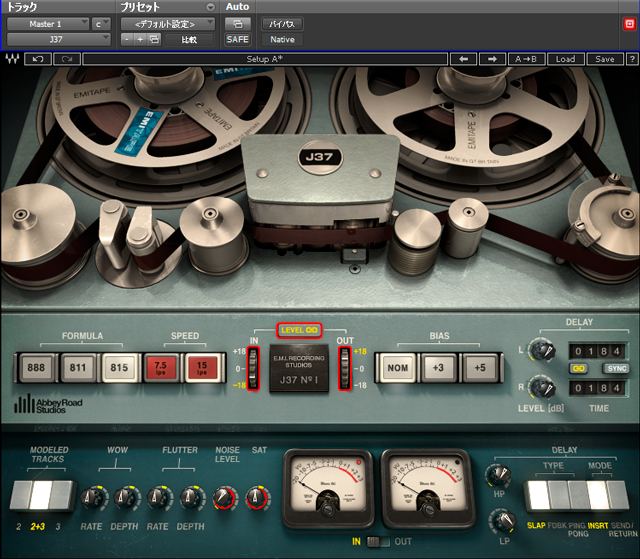Open the J37 plug-in selector dropdown
The image size is (640, 559).
[59, 40]
